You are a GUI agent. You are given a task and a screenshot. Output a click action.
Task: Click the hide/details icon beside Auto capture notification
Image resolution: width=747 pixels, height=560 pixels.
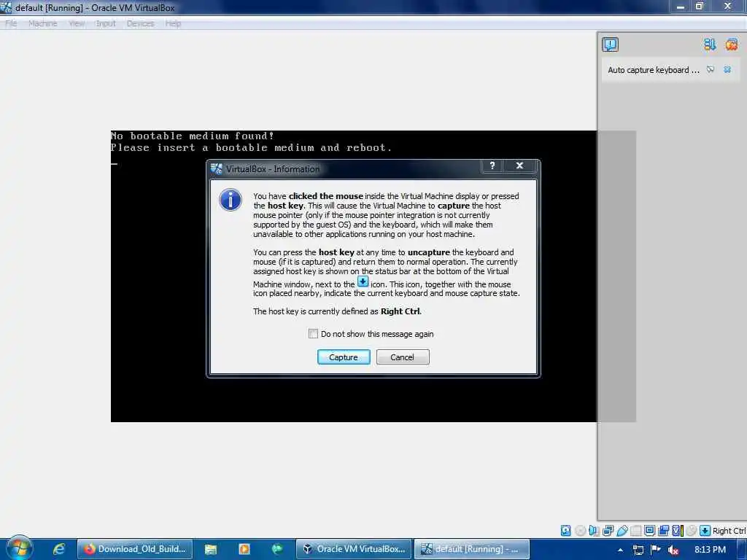click(711, 69)
